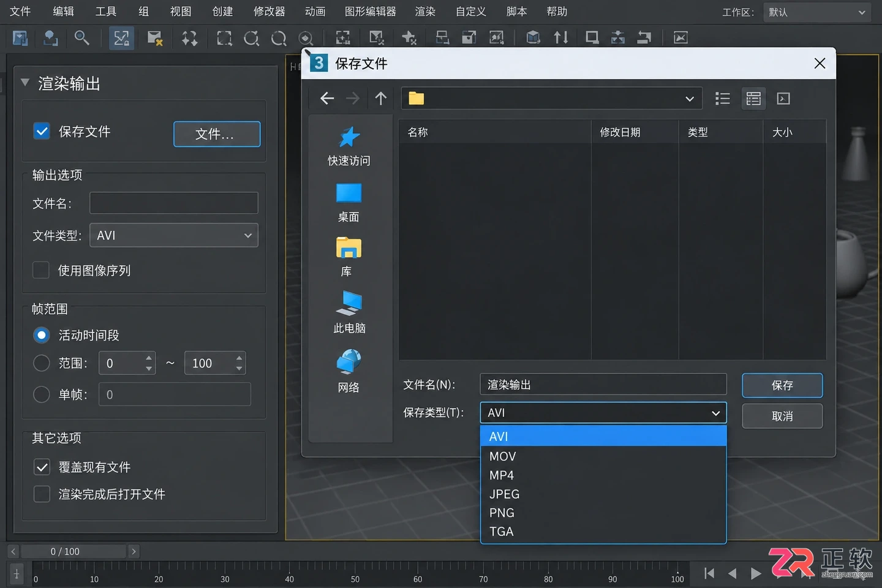Choose PNG from the file type list

click(603, 513)
